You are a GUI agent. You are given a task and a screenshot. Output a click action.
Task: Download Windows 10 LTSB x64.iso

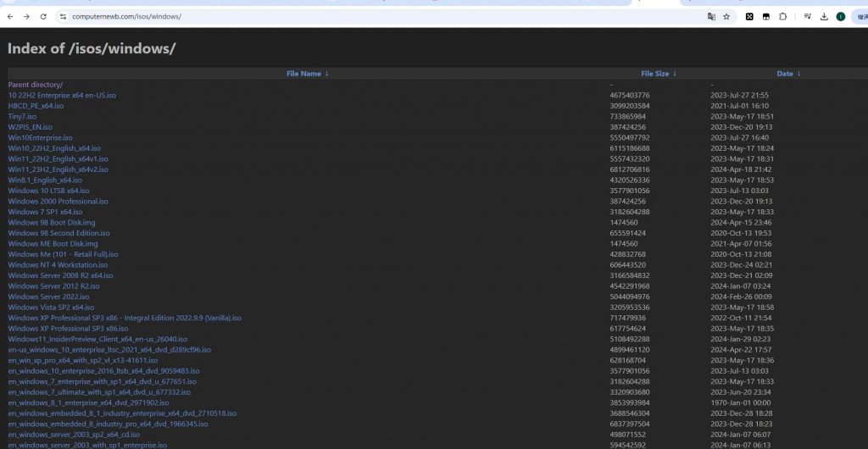48,191
